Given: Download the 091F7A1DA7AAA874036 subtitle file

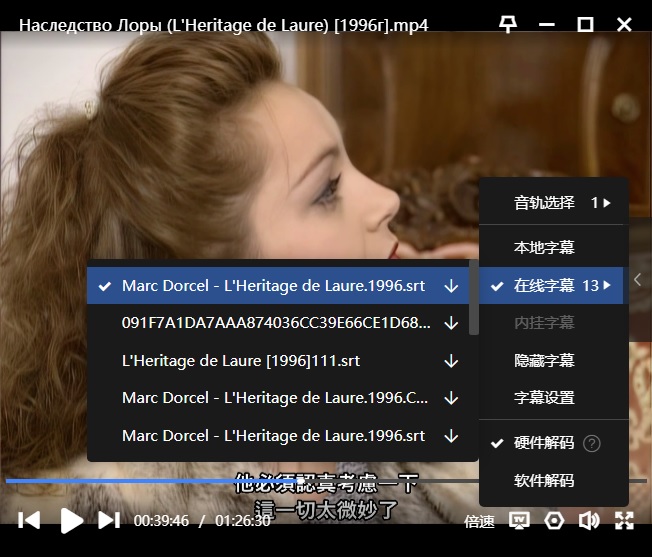Looking at the screenshot, I should (x=451, y=323).
